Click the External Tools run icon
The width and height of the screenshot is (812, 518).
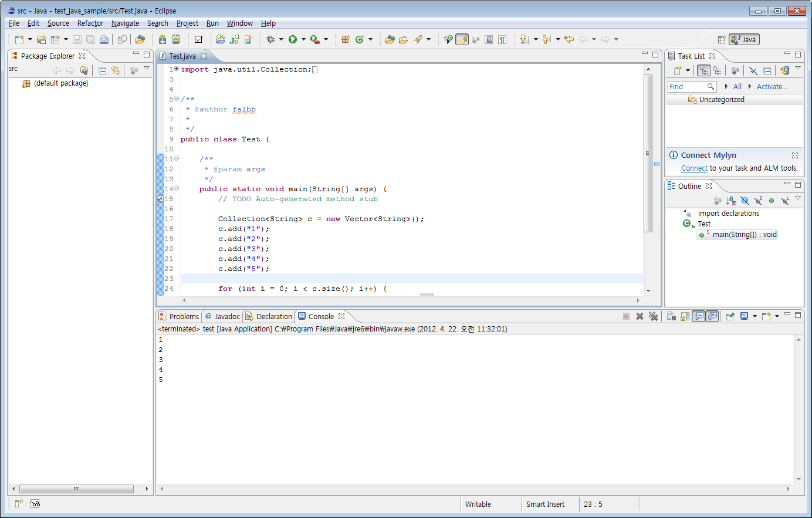[315, 39]
